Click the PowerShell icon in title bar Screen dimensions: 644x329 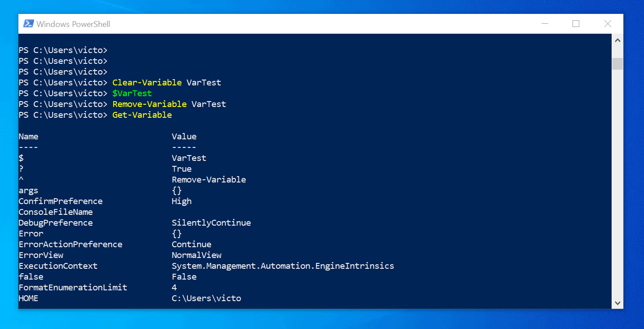point(29,24)
